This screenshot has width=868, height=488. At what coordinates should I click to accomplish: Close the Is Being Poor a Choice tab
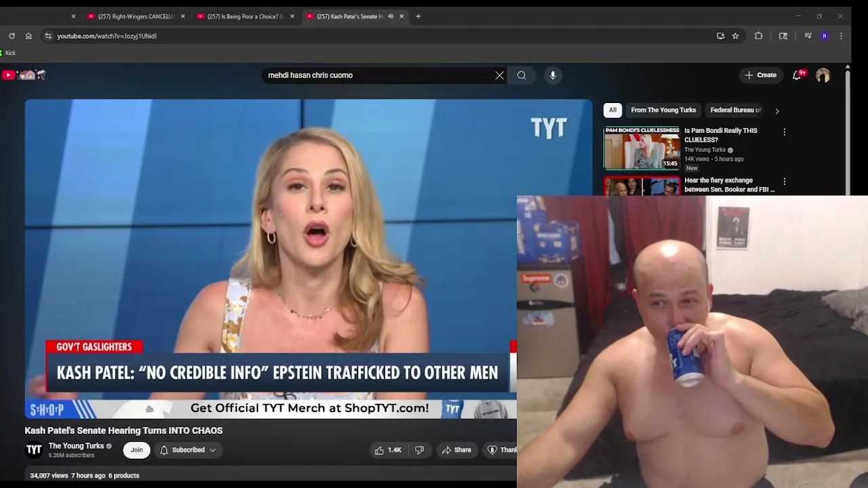(292, 16)
